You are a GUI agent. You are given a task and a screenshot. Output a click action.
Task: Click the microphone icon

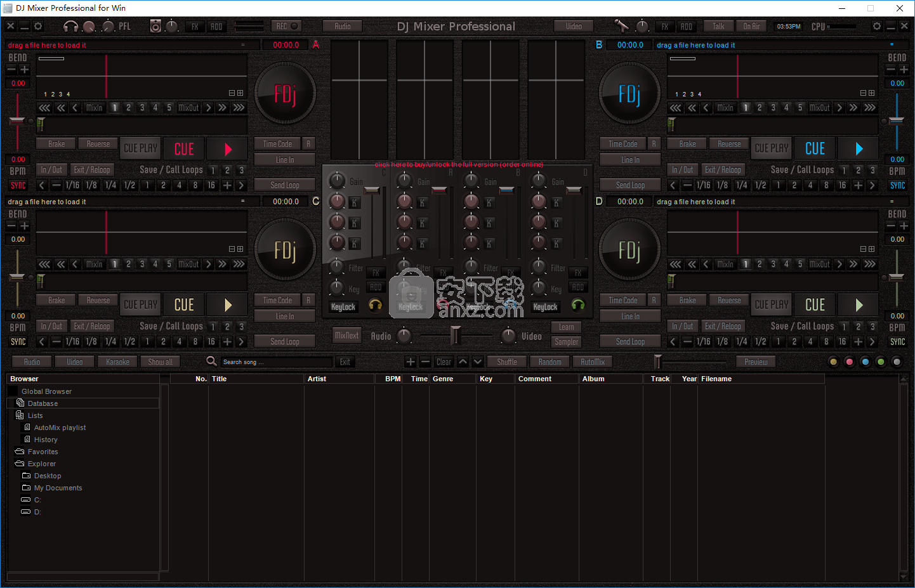click(621, 26)
